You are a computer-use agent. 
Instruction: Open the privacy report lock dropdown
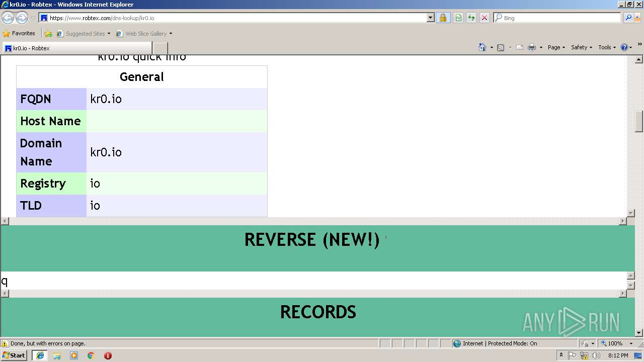tap(587, 343)
